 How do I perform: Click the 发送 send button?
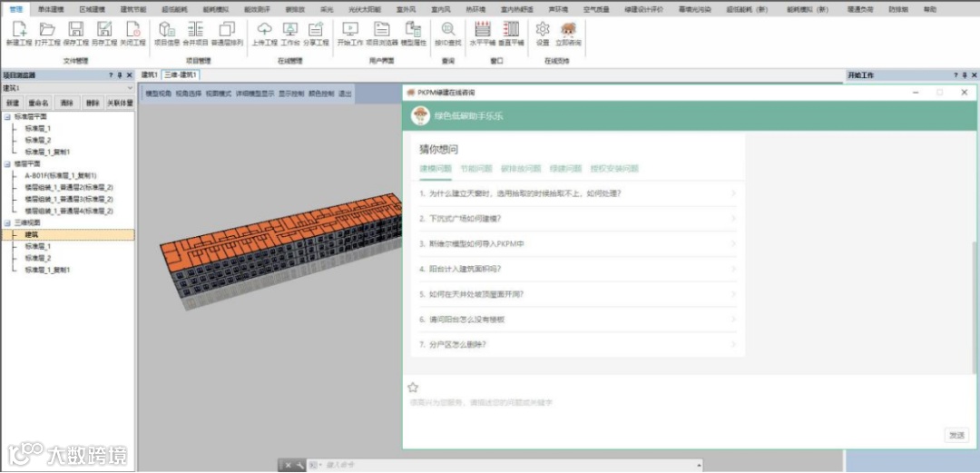[x=956, y=435]
